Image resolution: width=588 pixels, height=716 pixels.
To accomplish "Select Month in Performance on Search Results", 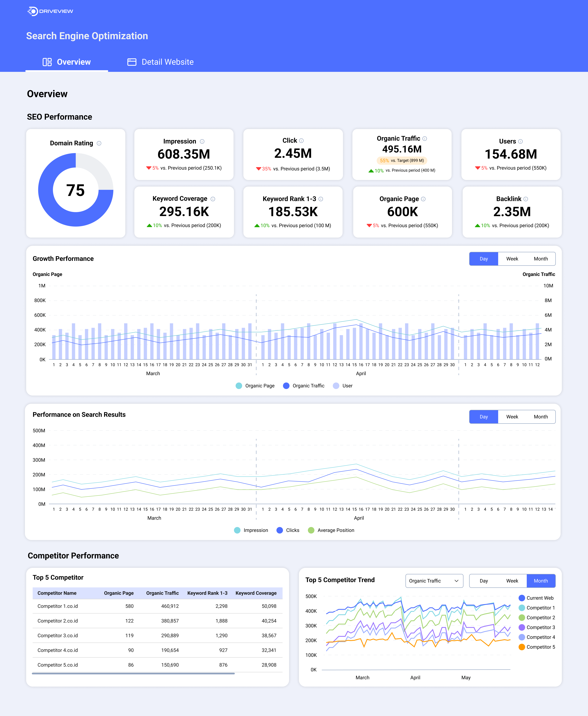I will [x=541, y=417].
